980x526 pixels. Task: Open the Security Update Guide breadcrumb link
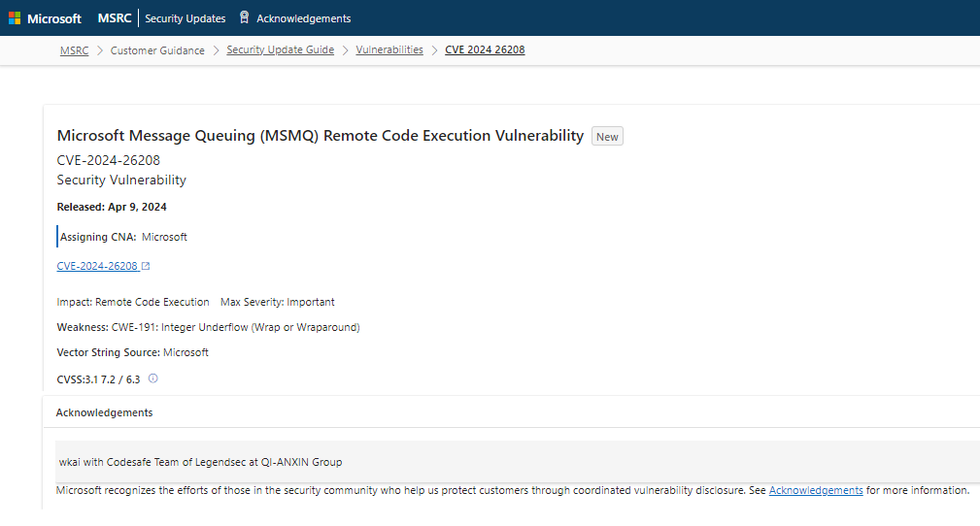coord(280,49)
